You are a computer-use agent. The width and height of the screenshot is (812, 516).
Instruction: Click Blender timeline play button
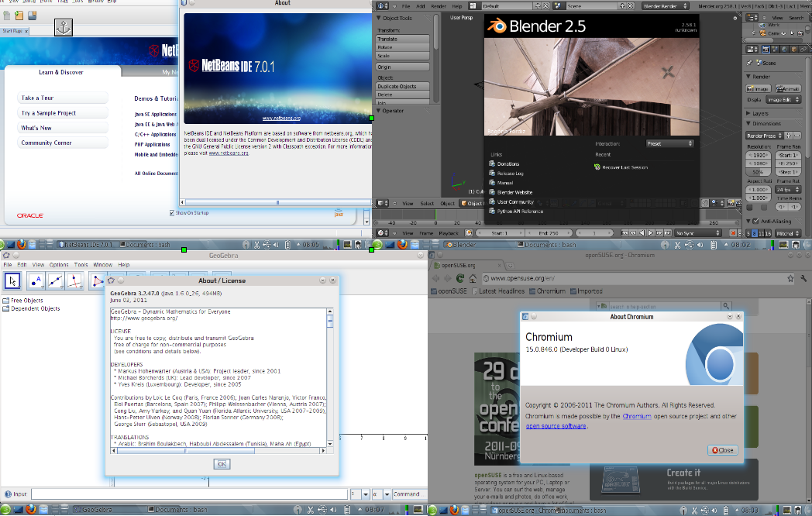[651, 233]
